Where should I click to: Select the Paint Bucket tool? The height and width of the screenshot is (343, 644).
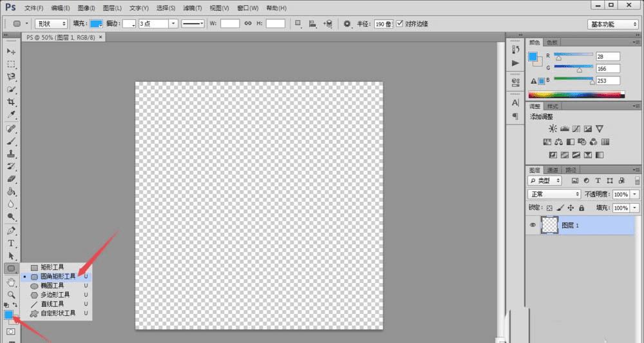pos(11,191)
